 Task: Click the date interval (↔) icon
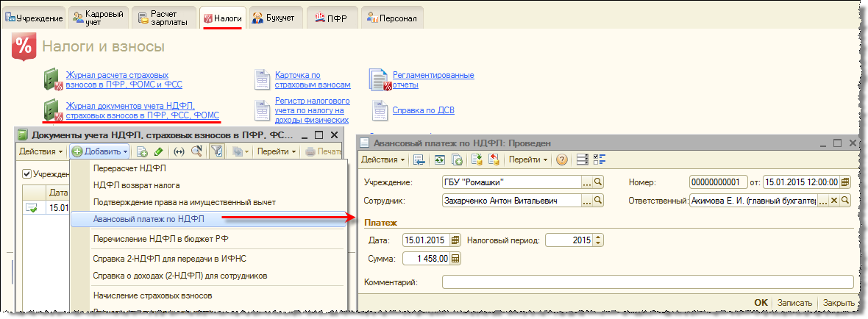[179, 151]
